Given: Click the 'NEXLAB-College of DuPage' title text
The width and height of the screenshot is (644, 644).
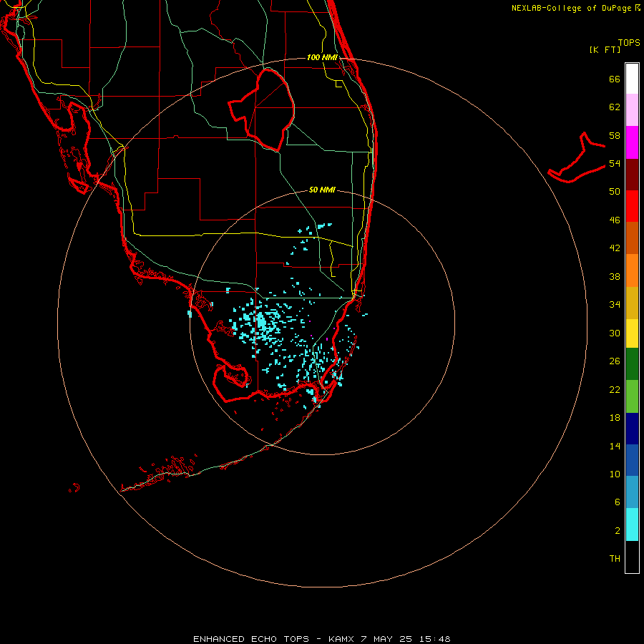Looking at the screenshot, I should coord(572,8).
